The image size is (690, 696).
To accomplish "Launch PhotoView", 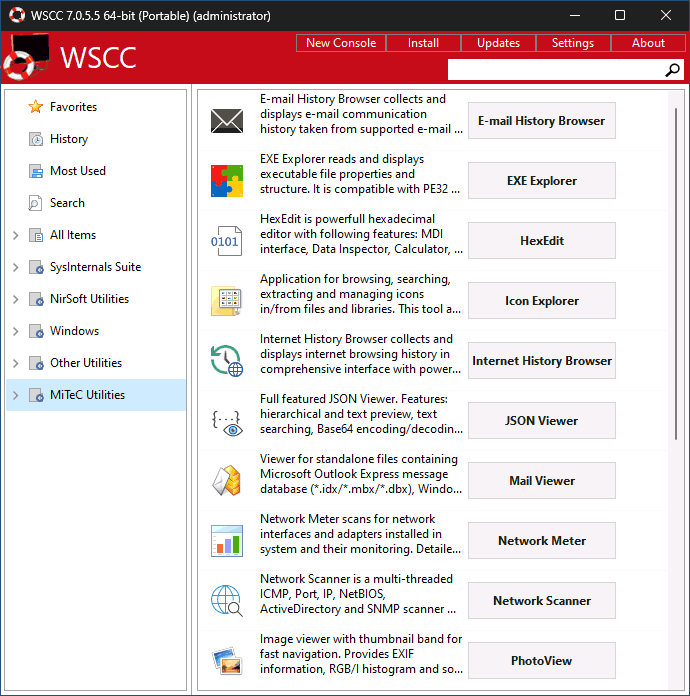I will 542,660.
